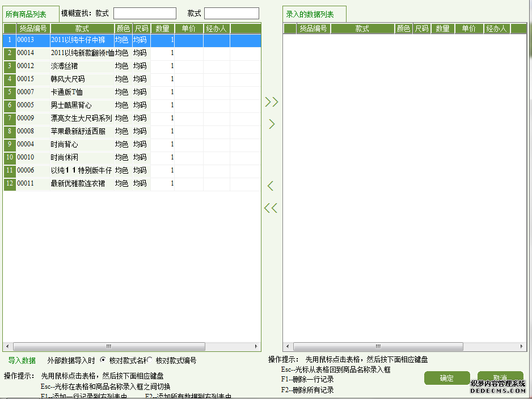Click the double left arrow to remove all items
Image resolution: width=532 pixels, height=399 pixels.
tap(271, 208)
